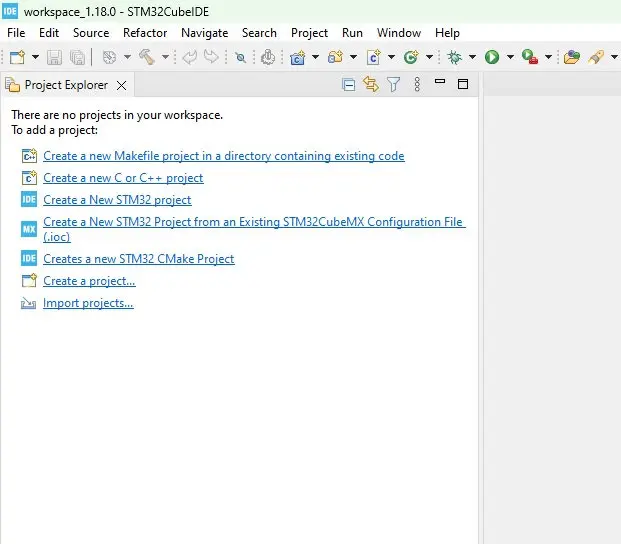Open the Window menu
The width and height of the screenshot is (621, 544).
click(x=399, y=33)
